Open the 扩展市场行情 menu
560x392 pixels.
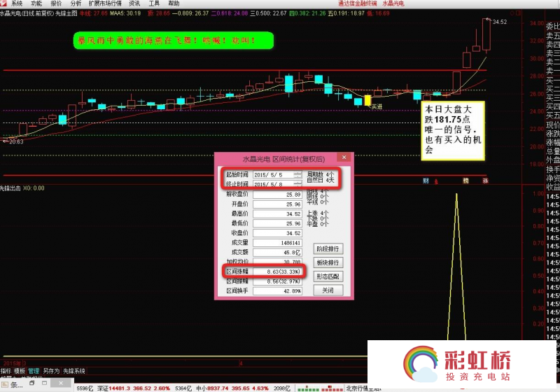point(104,3)
